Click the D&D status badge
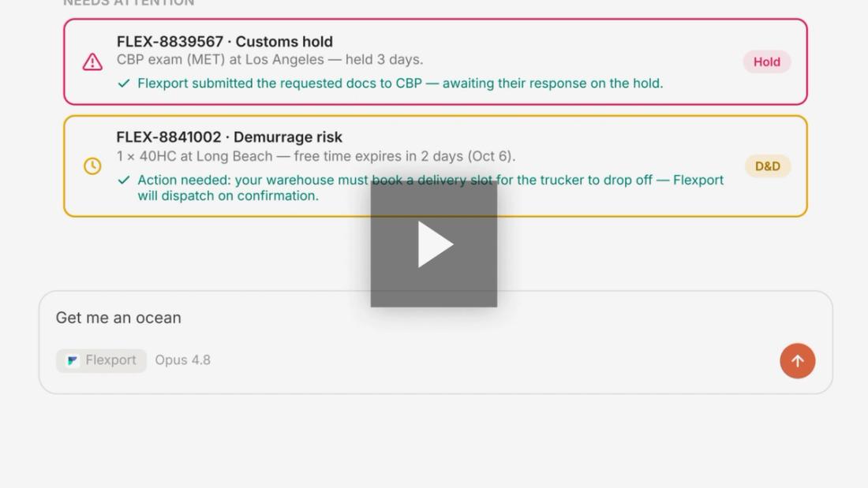 (767, 166)
